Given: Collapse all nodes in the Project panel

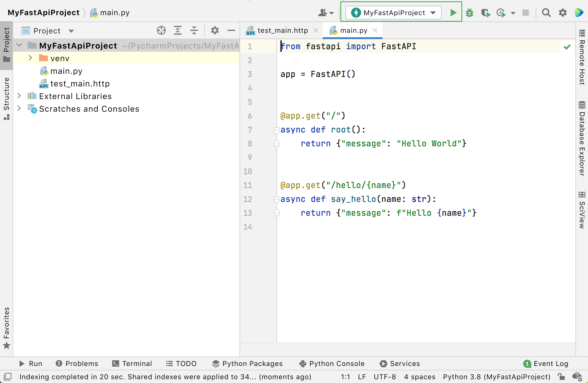Looking at the screenshot, I should point(194,30).
